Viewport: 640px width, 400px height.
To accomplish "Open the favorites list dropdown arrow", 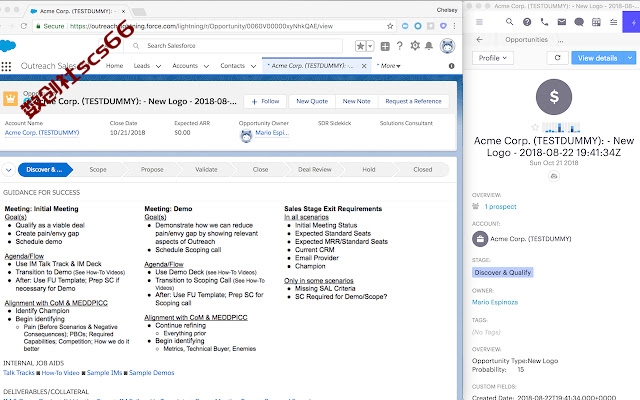I will click(x=370, y=46).
